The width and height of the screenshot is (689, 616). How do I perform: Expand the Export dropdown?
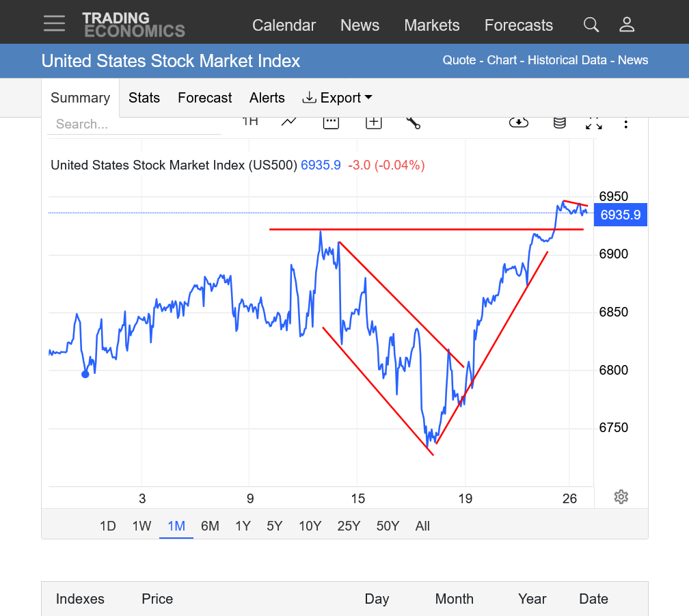tap(337, 98)
